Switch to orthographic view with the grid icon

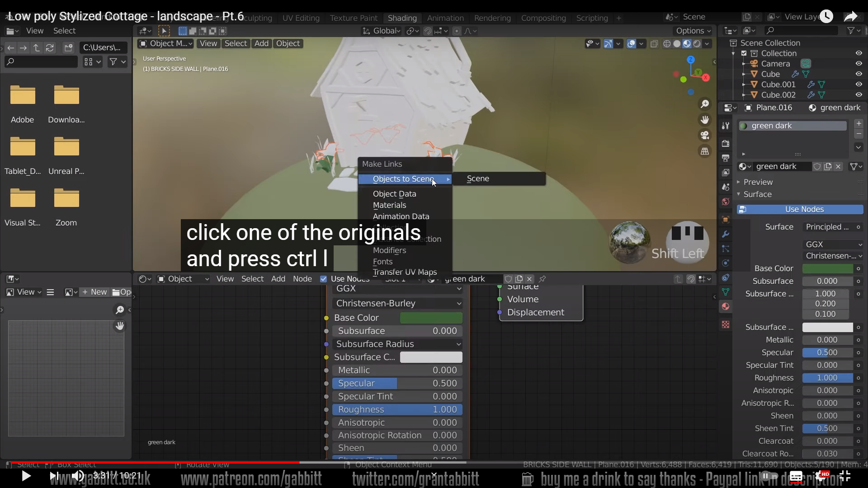(x=705, y=151)
